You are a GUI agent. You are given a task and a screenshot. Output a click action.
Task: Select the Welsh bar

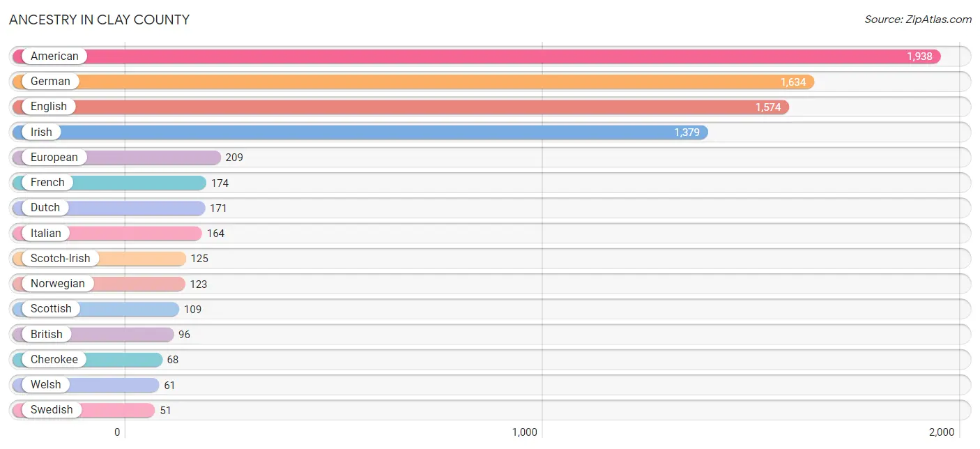(x=86, y=385)
